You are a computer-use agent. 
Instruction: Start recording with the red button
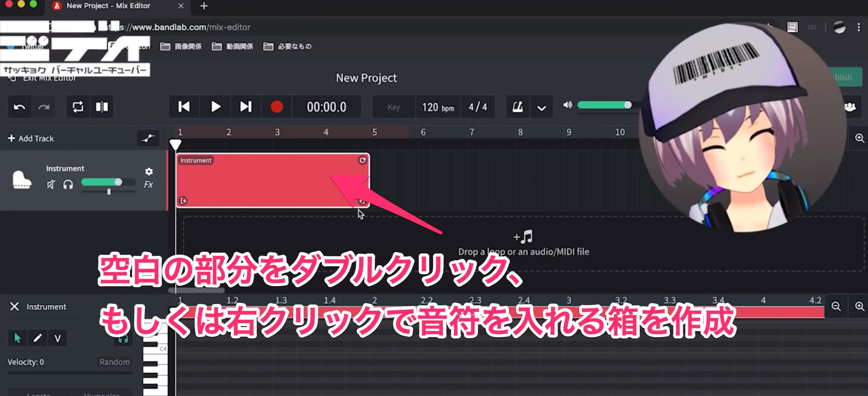(x=277, y=107)
